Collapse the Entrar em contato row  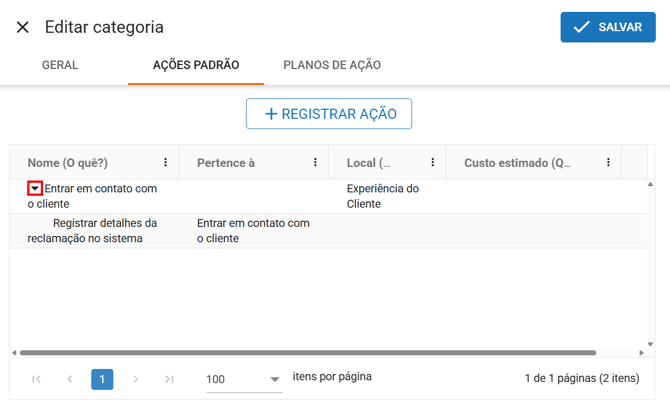point(35,188)
